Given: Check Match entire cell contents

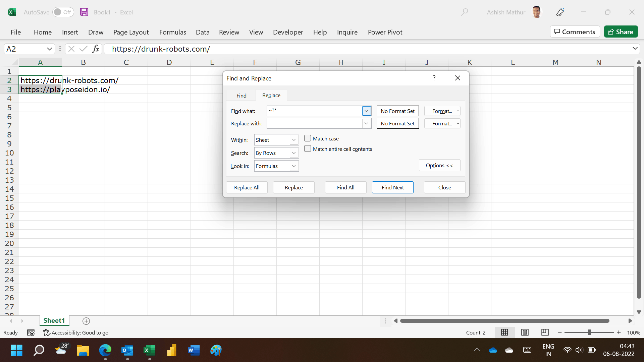Looking at the screenshot, I should coord(308,149).
